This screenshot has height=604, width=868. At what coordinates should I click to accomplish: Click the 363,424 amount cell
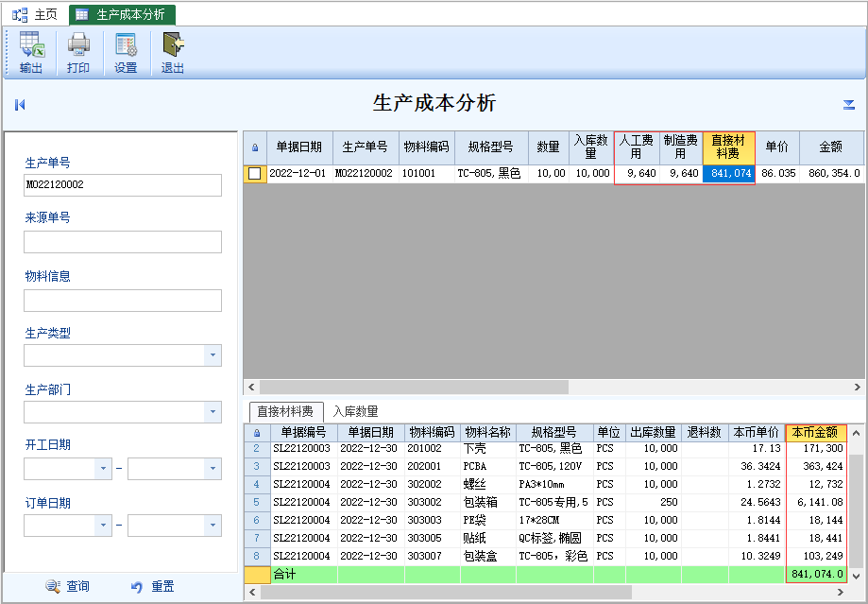[816, 467]
